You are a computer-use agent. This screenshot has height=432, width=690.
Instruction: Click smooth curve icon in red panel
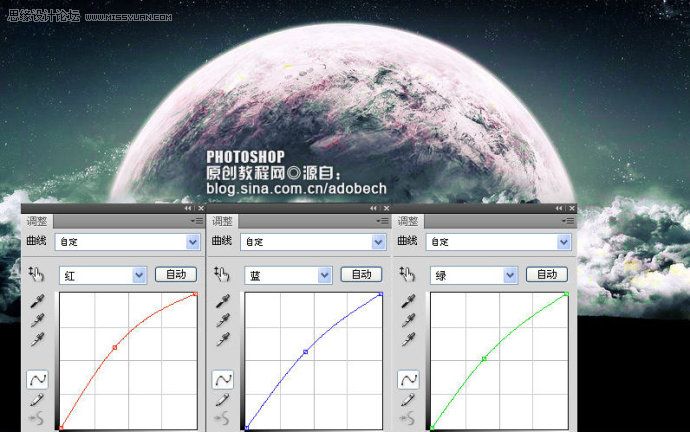(37, 418)
